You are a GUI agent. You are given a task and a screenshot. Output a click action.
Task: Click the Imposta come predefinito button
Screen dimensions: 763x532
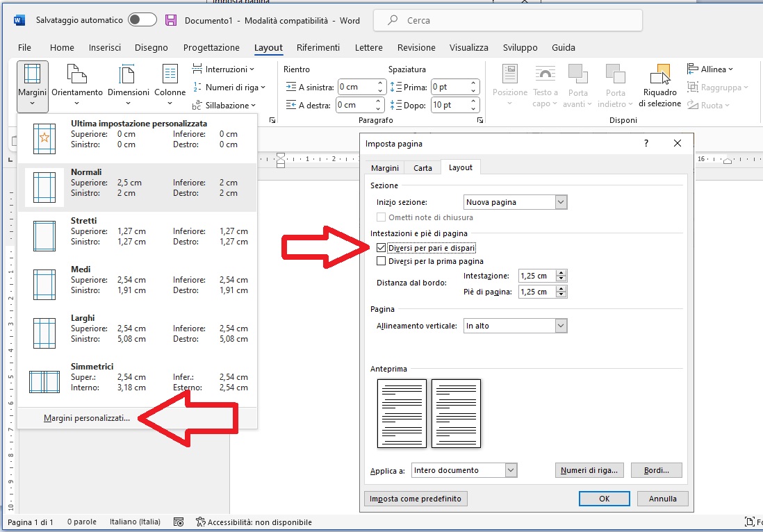pos(416,499)
